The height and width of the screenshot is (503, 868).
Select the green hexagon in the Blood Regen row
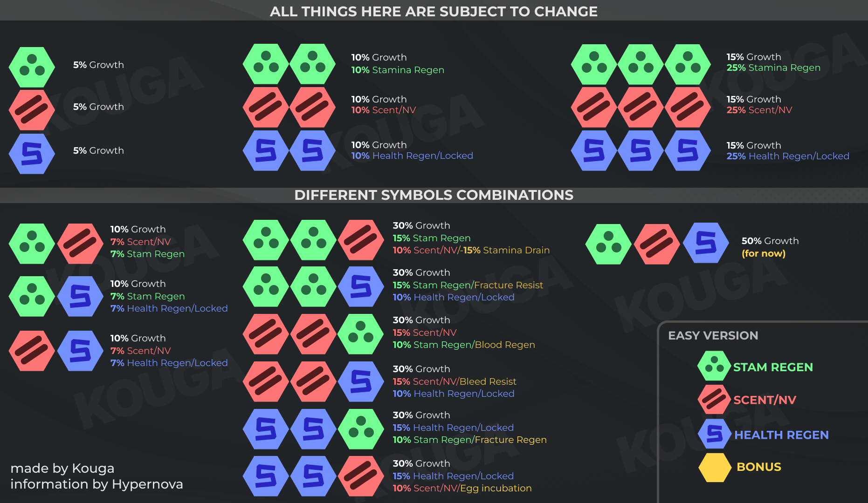(361, 334)
